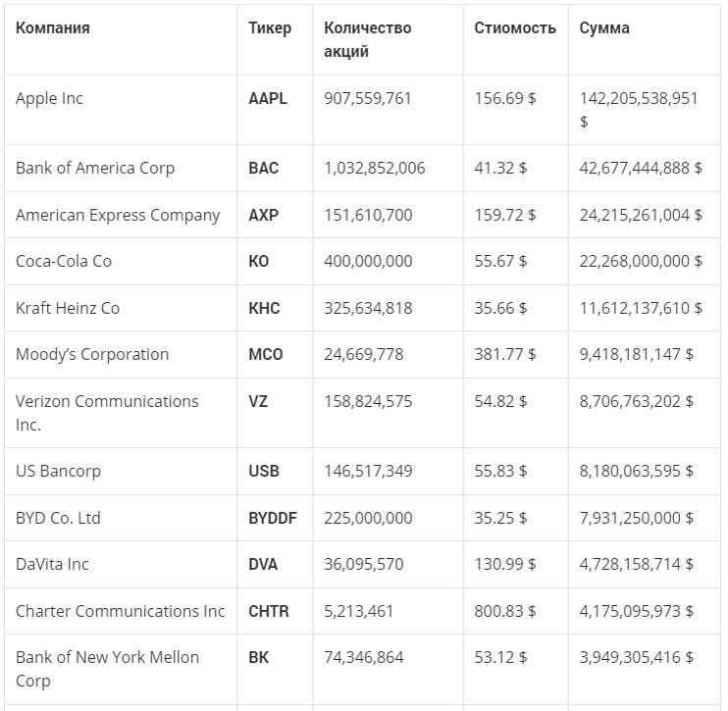Screen dimensions: 728x711
Task: Select the Bank of America Corp cell
Action: [95, 169]
